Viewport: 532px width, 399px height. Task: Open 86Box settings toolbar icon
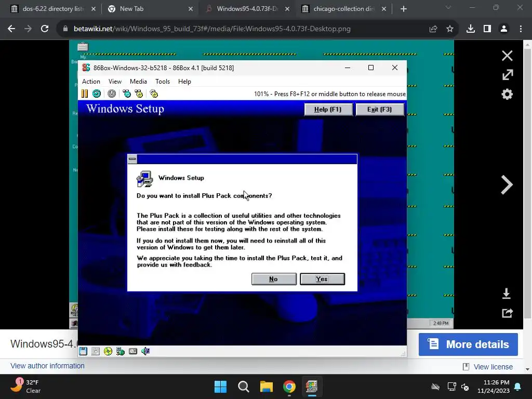click(x=154, y=94)
